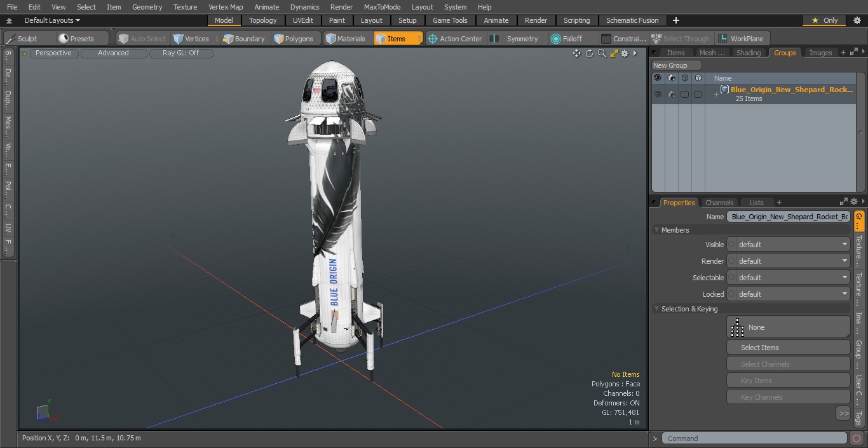Toggle Select Through option
The image size is (868, 448).
click(x=681, y=39)
